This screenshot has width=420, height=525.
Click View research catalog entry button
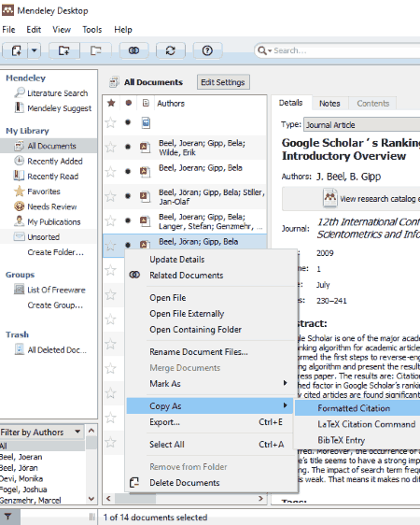pos(352,199)
